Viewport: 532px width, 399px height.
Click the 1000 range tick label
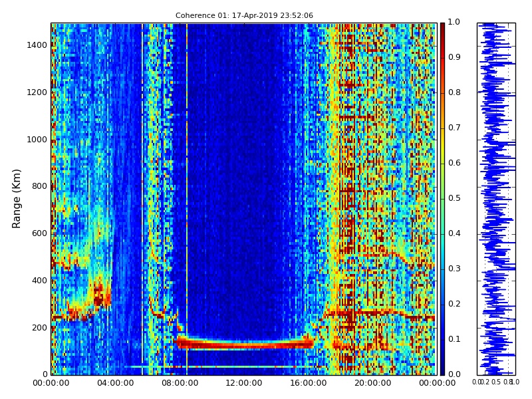point(37,140)
